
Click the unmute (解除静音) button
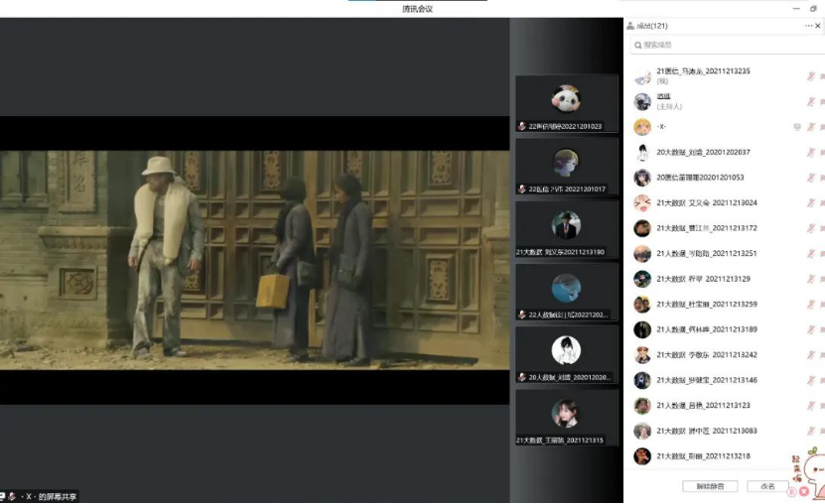tap(710, 486)
